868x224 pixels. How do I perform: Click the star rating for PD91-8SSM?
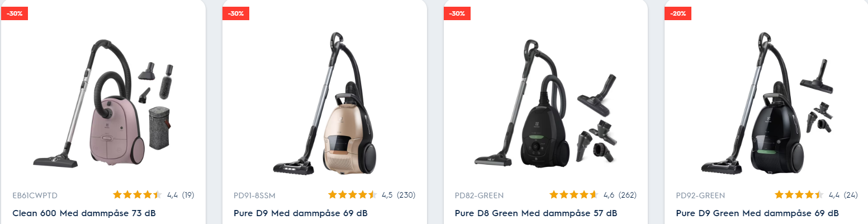353,195
